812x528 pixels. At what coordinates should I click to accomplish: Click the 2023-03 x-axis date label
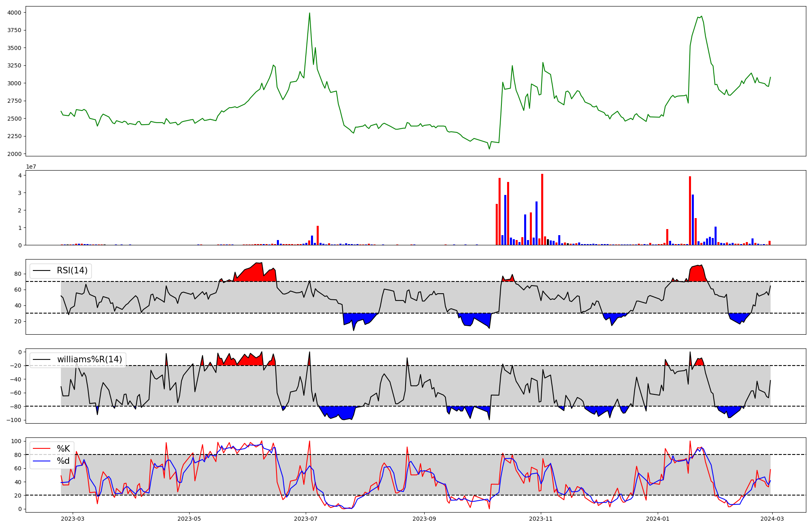(x=73, y=519)
